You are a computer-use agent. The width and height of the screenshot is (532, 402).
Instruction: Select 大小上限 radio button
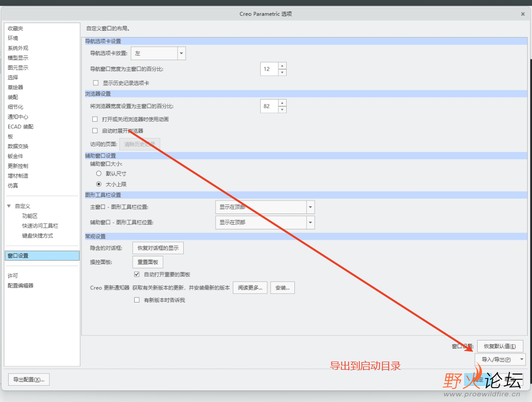tap(99, 184)
